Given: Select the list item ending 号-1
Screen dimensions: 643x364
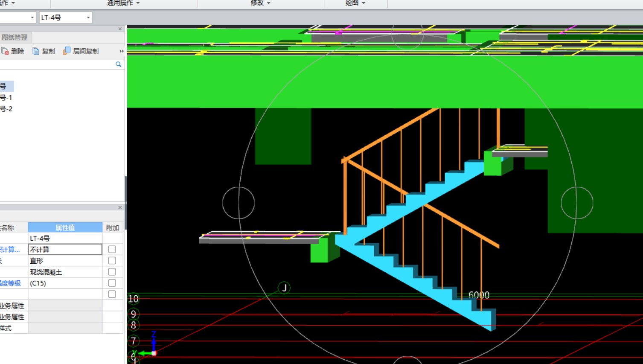Looking at the screenshot, I should point(6,98).
